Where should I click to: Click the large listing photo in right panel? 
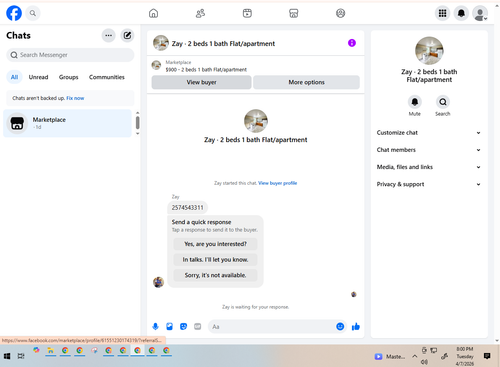click(429, 51)
